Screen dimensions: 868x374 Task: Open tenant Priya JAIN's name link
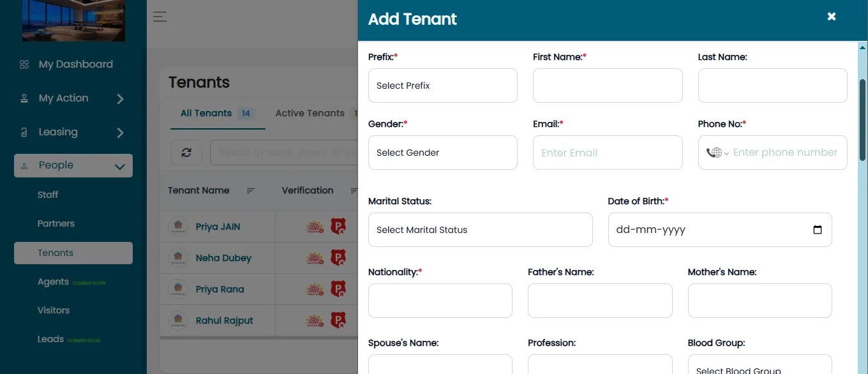(218, 227)
